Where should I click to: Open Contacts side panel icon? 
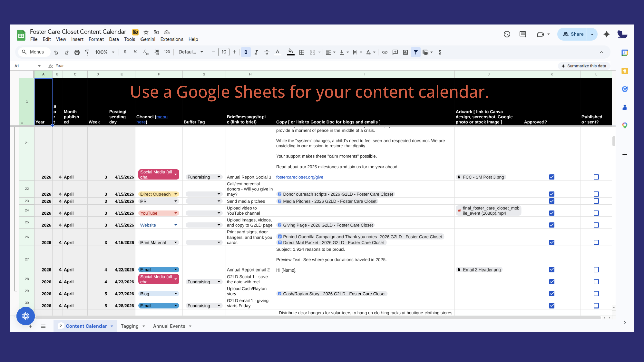625,107
